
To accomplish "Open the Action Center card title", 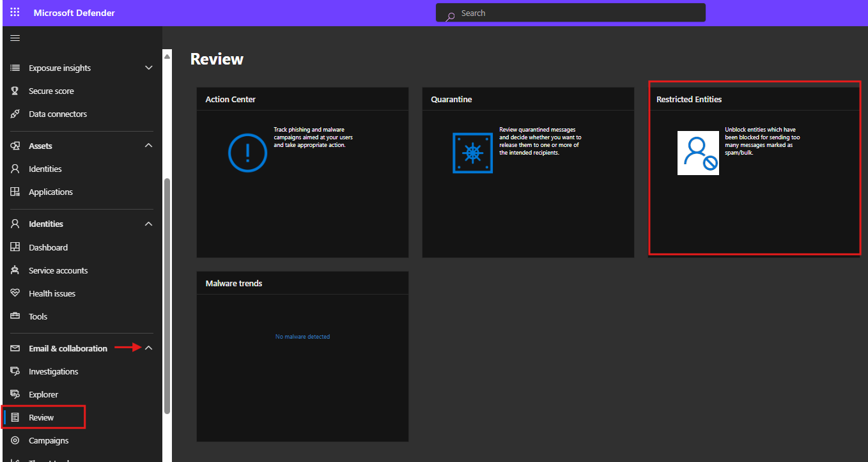I will tap(230, 99).
